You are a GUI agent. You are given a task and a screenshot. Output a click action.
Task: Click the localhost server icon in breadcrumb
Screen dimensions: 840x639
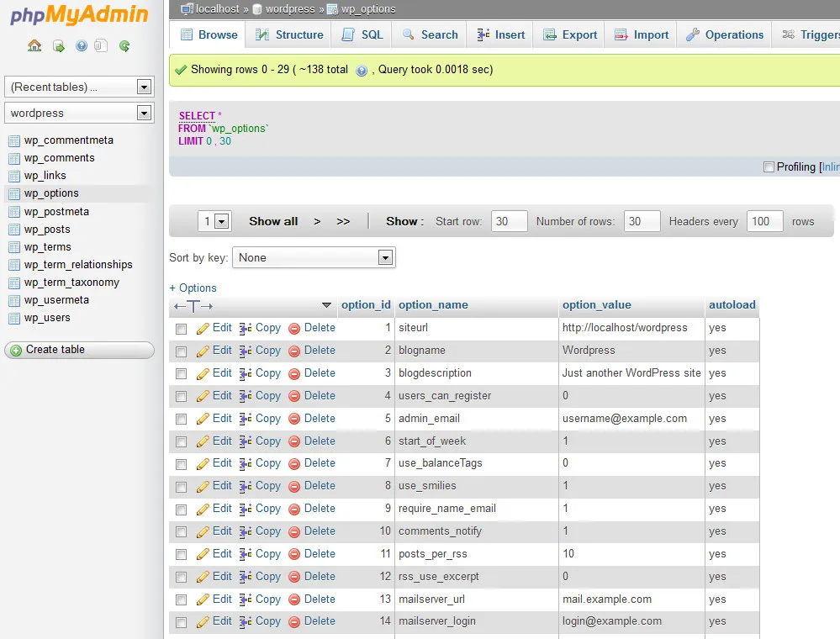pos(187,8)
